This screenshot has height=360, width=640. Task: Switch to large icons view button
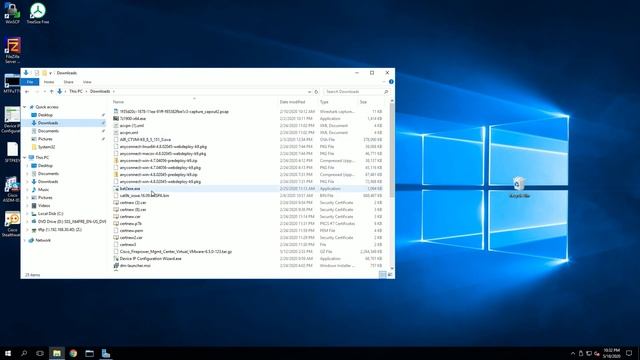pyautogui.click(x=390, y=275)
